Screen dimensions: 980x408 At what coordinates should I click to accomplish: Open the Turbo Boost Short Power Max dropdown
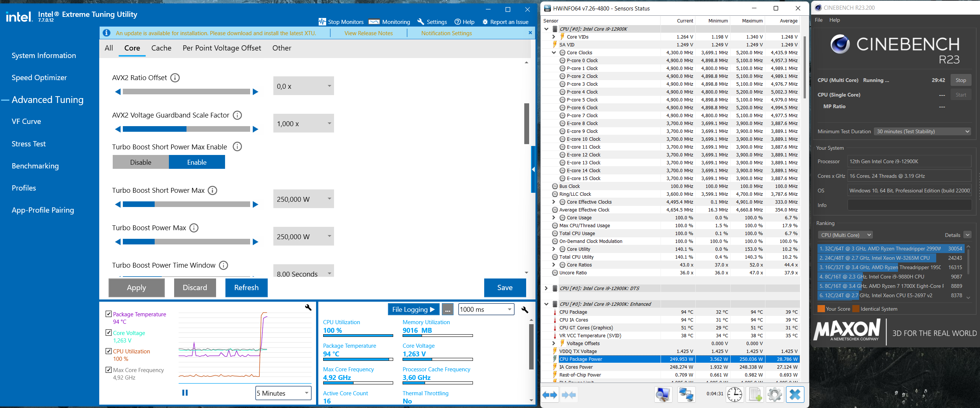click(329, 199)
